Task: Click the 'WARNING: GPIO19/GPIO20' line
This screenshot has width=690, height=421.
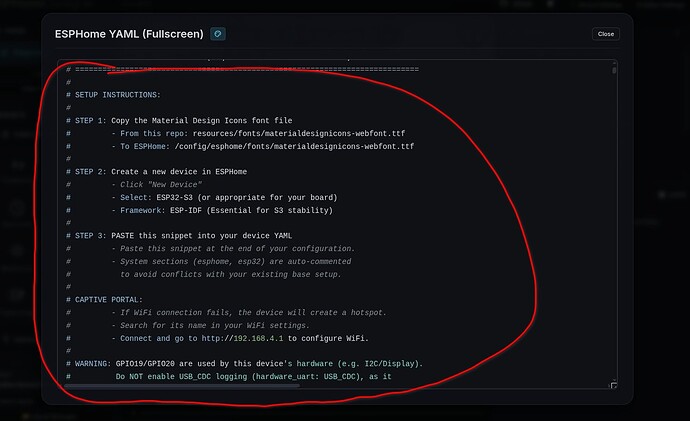Action: (244, 364)
